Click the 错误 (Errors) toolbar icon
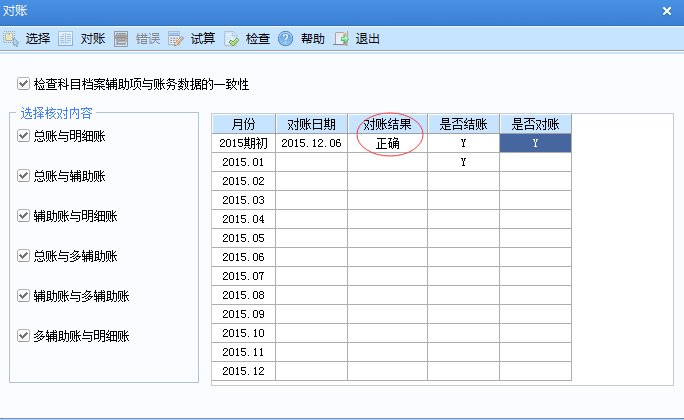This screenshot has height=420, width=684. coord(121,39)
